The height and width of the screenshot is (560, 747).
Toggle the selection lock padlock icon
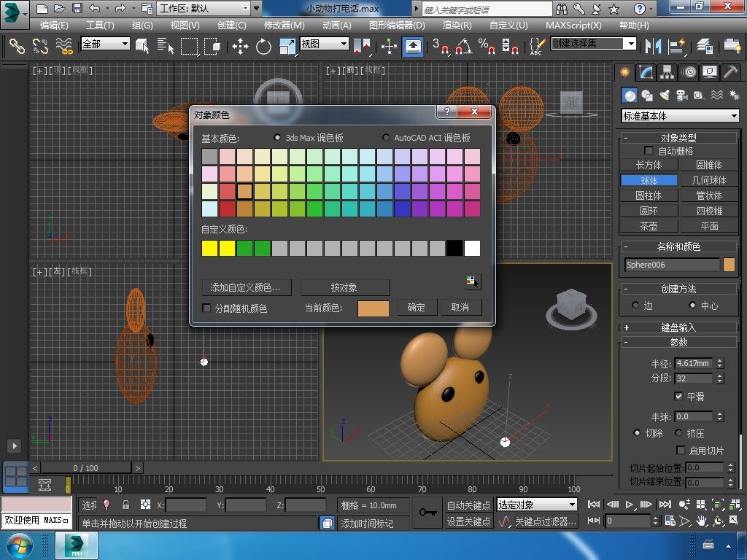[x=125, y=505]
